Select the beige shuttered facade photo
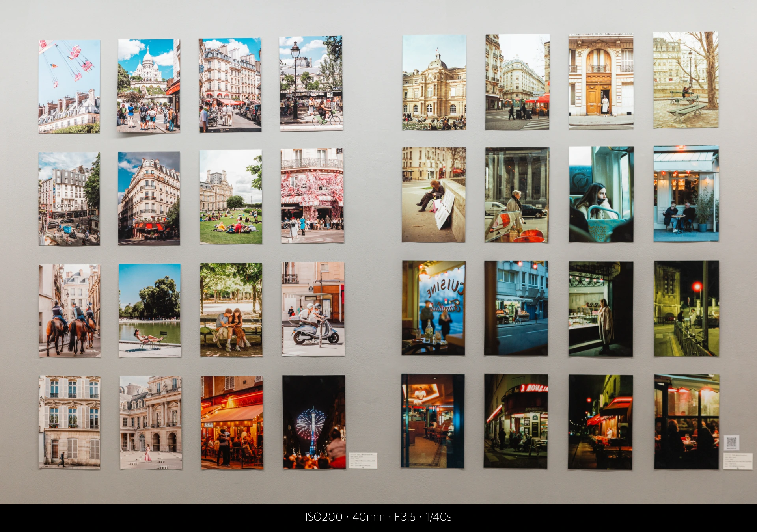 [70, 422]
